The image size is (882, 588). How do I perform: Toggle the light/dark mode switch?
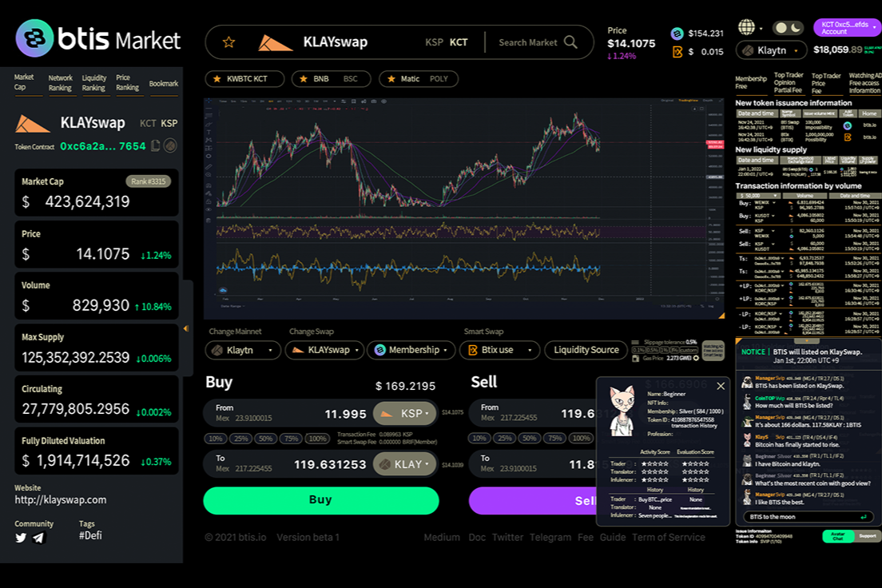(x=789, y=28)
